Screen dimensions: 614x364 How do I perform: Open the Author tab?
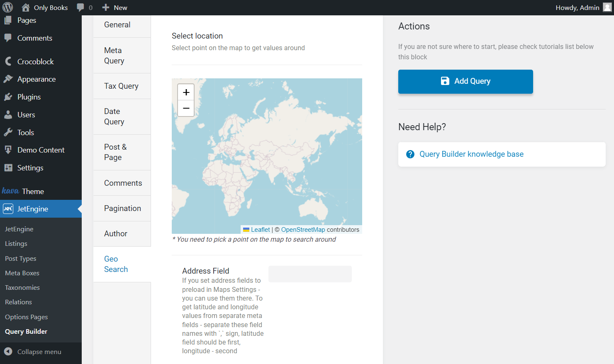pyautogui.click(x=122, y=234)
